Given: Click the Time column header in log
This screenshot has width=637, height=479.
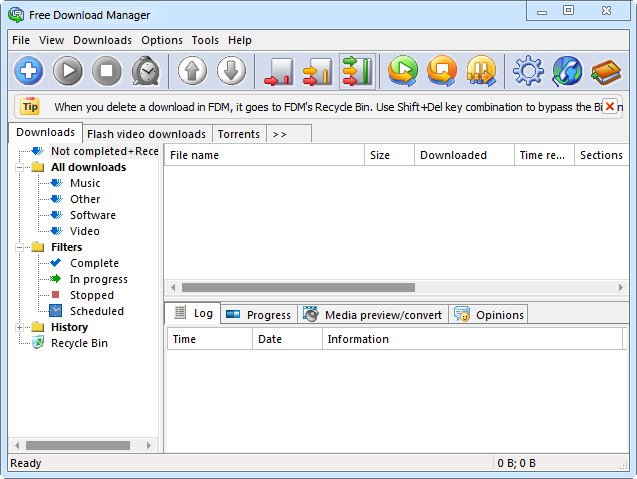Looking at the screenshot, I should click(210, 339).
